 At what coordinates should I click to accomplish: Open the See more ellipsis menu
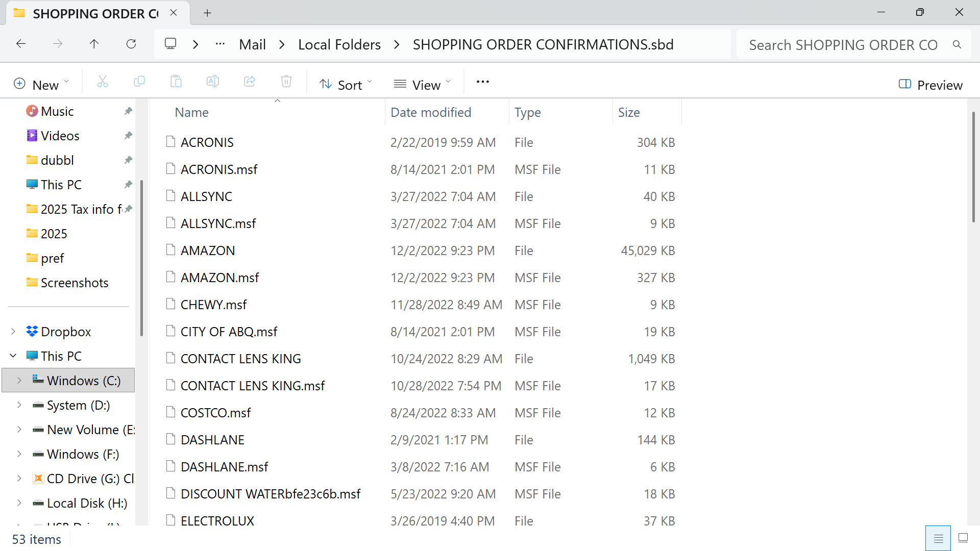click(x=482, y=82)
